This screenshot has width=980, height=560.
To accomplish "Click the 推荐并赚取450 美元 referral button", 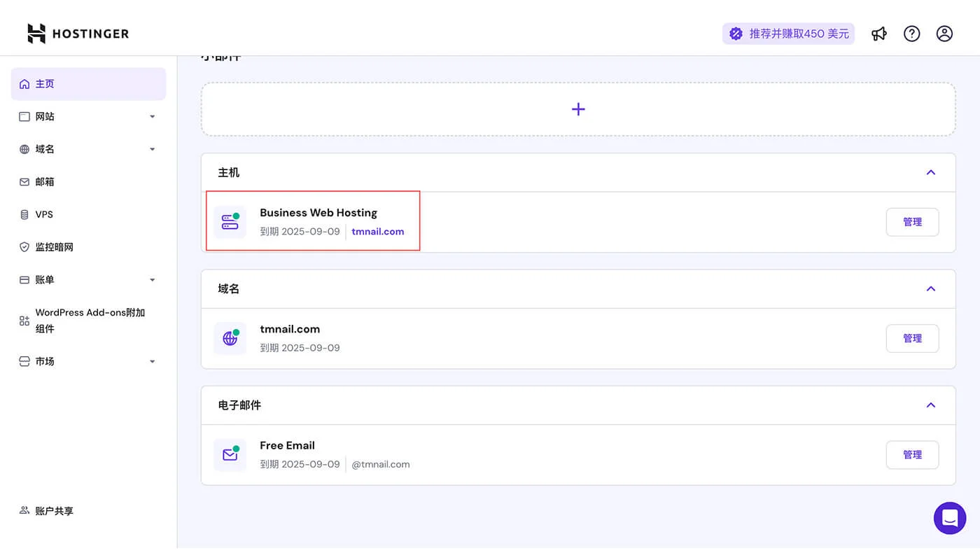I will pyautogui.click(x=788, y=34).
